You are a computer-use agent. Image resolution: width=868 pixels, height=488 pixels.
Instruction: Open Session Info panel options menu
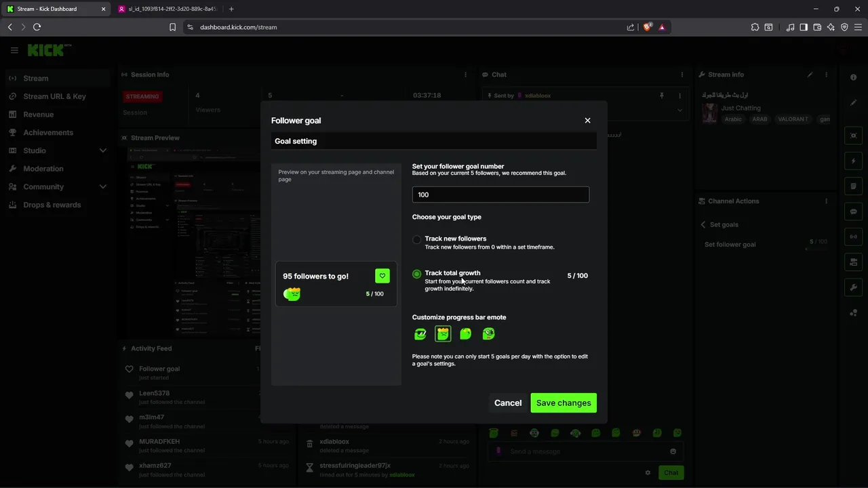click(465, 75)
